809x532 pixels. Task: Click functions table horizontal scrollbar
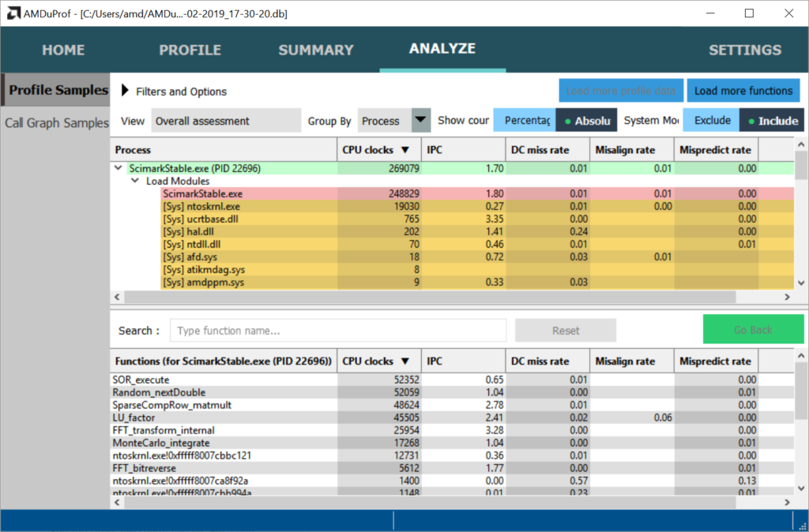pos(429,502)
